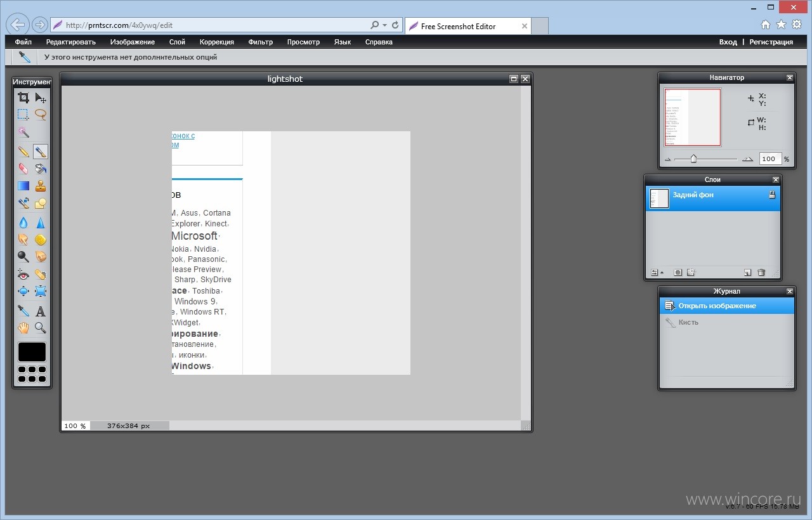Screen dimensions: 812x520
Task: Select the Brush tool in toolbox
Action: pos(41,152)
